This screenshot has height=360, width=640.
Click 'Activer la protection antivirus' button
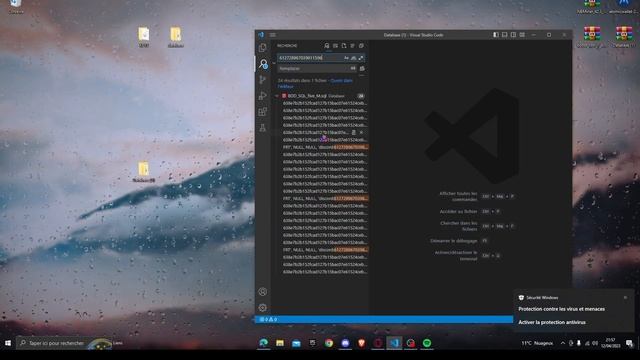pyautogui.click(x=552, y=322)
